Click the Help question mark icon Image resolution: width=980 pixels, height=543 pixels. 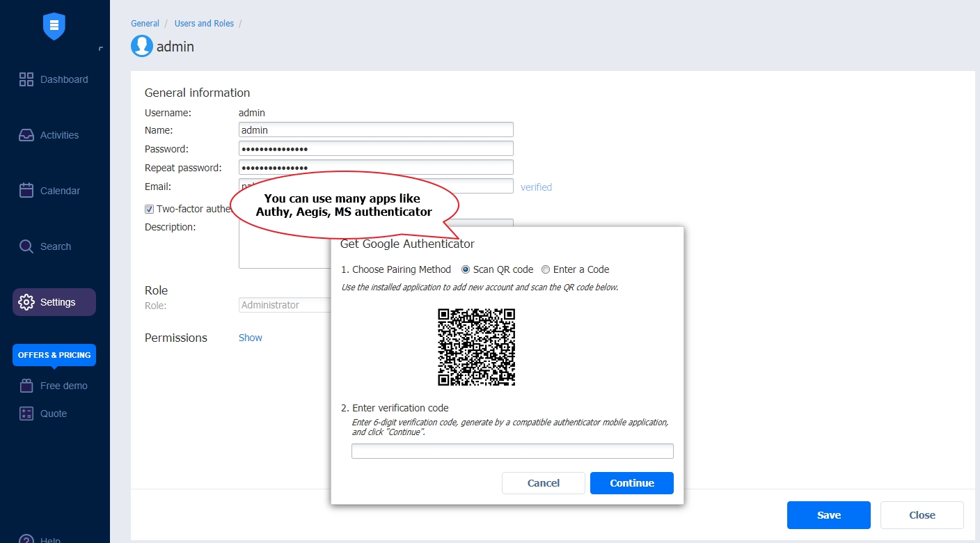[26, 539]
